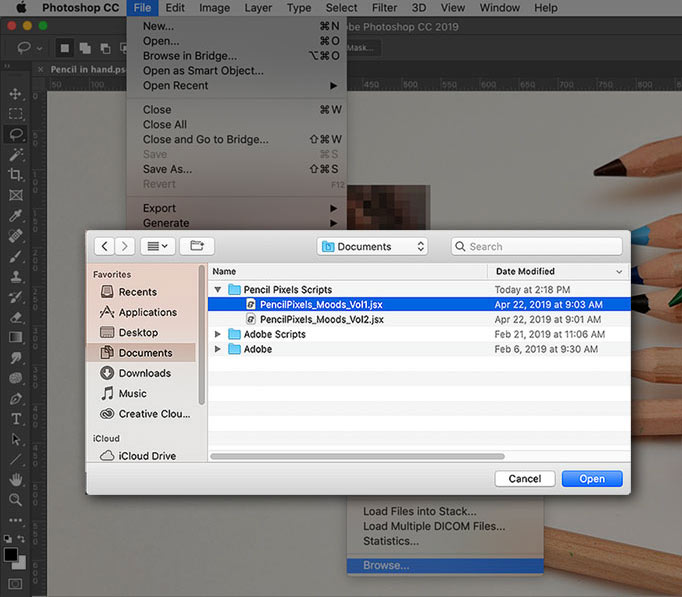Select the Healing Brush tool

coord(16,236)
